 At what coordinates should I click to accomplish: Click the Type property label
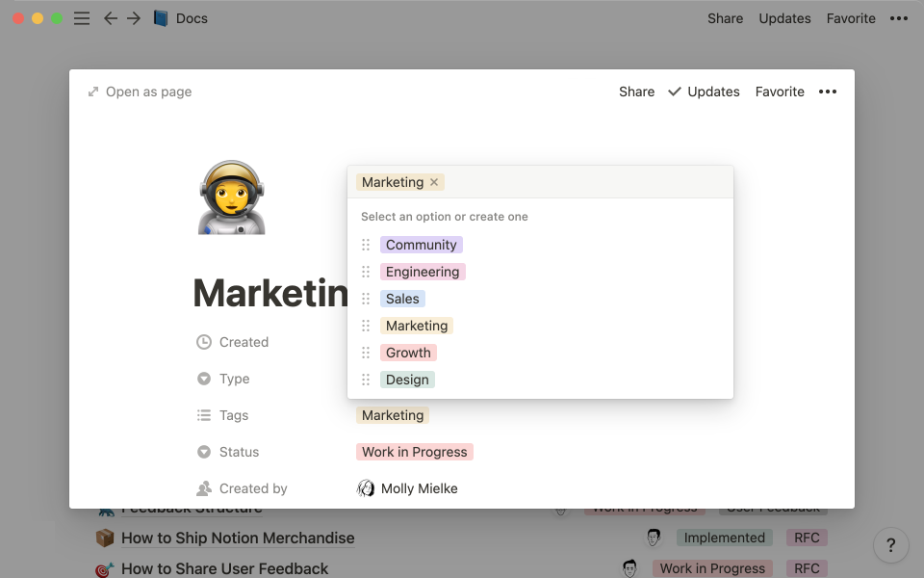click(234, 379)
